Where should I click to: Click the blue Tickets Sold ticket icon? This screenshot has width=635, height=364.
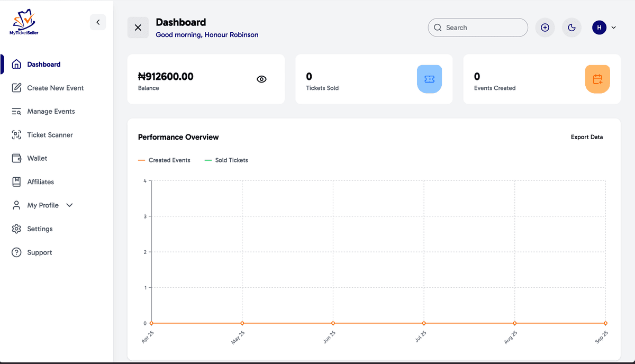pyautogui.click(x=429, y=79)
